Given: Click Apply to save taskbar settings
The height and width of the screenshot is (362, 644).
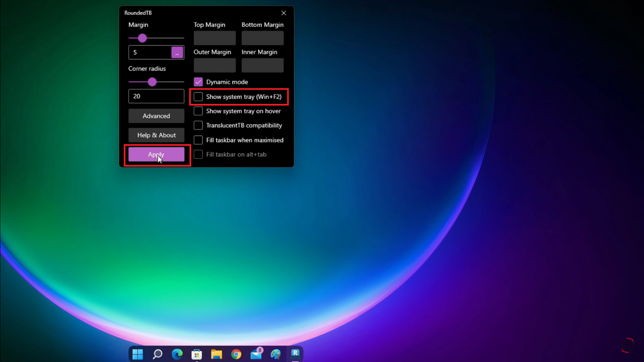Looking at the screenshot, I should pos(156,154).
